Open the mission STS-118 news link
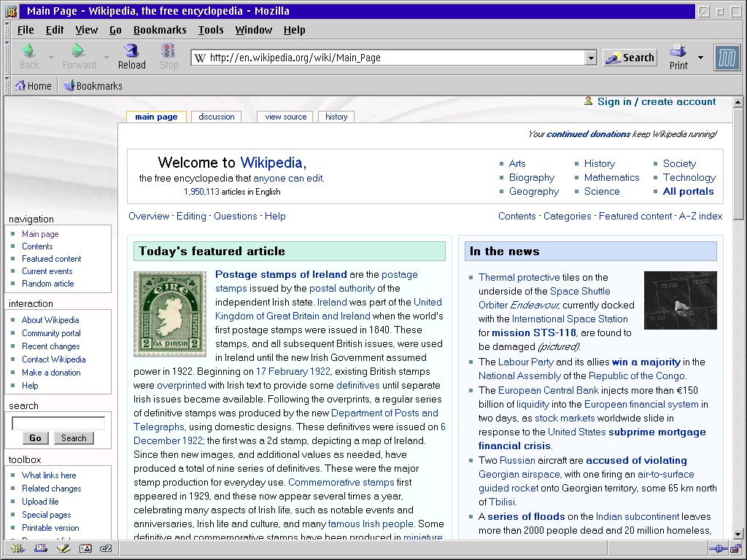 click(x=533, y=332)
